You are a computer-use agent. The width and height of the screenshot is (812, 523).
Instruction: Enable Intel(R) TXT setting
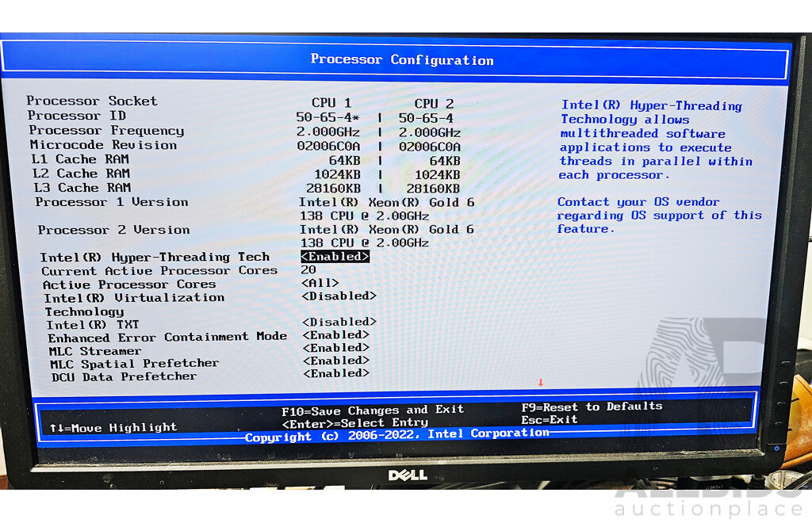(336, 322)
